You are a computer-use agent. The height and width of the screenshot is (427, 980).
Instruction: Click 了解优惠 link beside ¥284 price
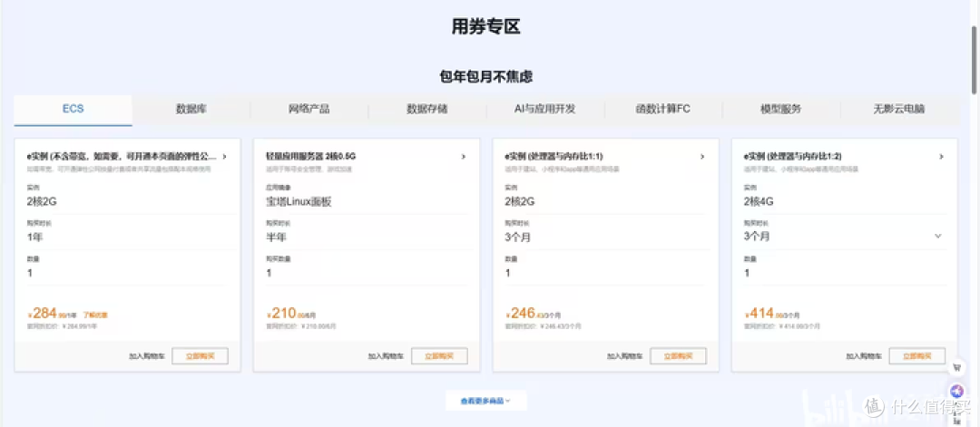click(95, 315)
